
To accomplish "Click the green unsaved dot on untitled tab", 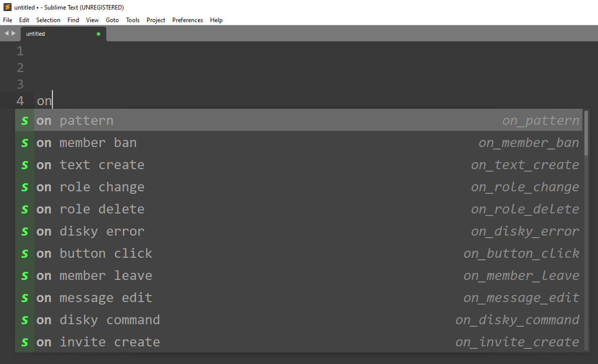I will click(98, 34).
